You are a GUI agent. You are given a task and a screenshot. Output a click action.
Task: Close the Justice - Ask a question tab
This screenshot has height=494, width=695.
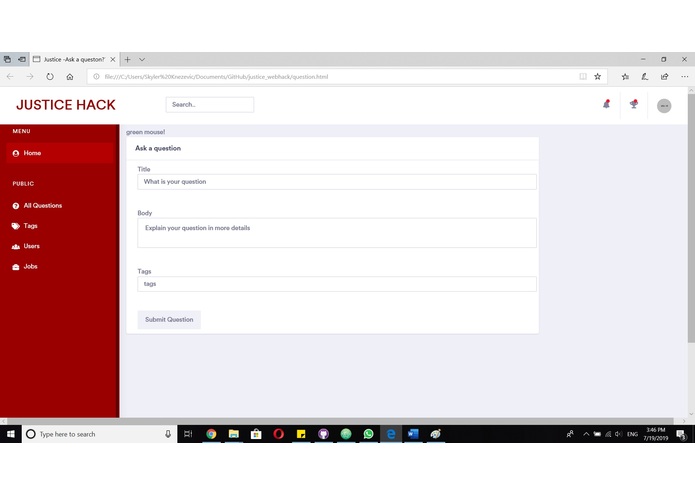click(113, 59)
